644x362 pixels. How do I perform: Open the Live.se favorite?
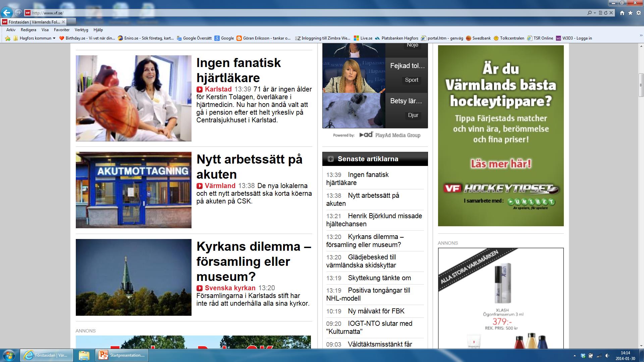(363, 38)
